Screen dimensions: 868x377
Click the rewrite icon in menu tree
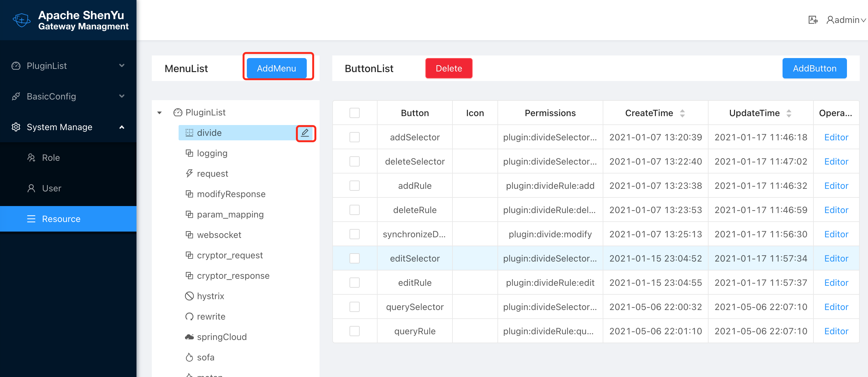pos(189,316)
